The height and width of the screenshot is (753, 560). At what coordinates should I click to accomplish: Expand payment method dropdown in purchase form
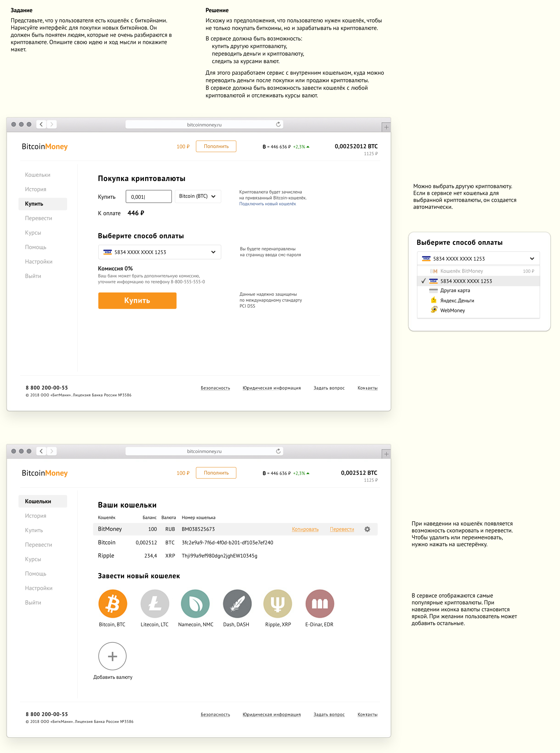[159, 252]
